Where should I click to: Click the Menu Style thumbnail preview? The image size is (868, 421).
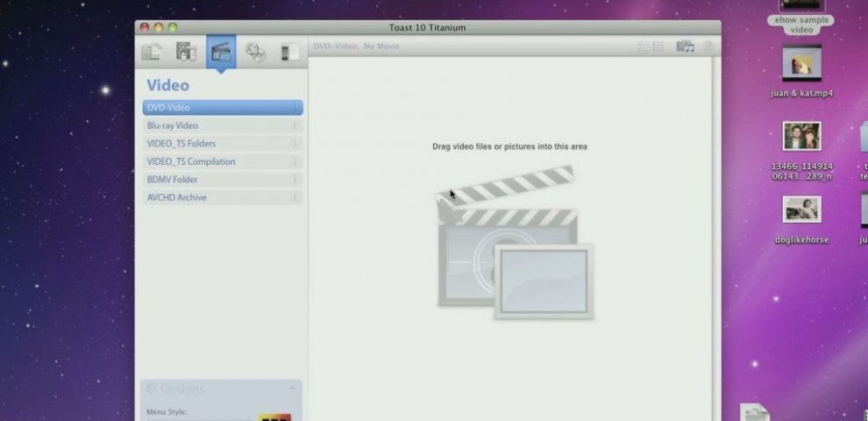(x=274, y=417)
